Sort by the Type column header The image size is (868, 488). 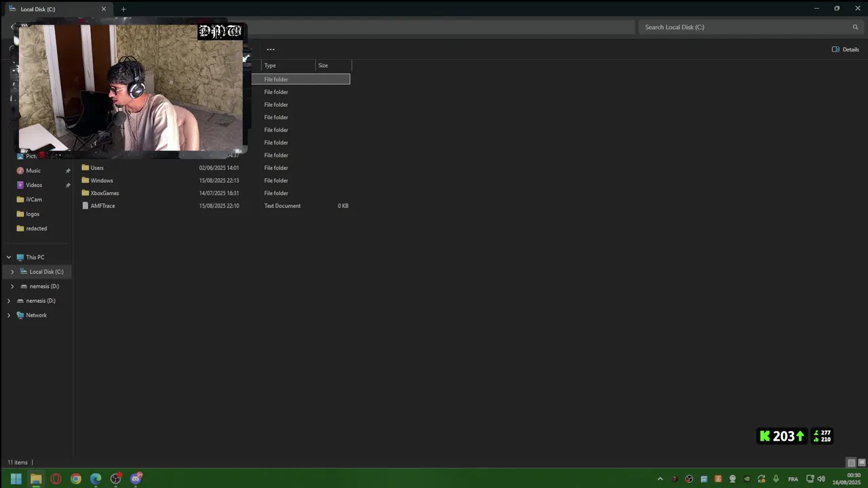pyautogui.click(x=288, y=66)
